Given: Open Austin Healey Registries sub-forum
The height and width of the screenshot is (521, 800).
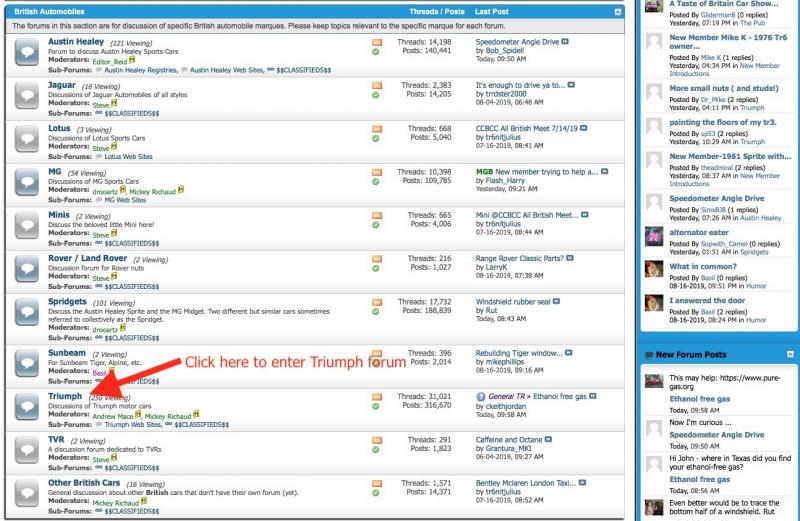Looking at the screenshot, I should pyautogui.click(x=141, y=70).
